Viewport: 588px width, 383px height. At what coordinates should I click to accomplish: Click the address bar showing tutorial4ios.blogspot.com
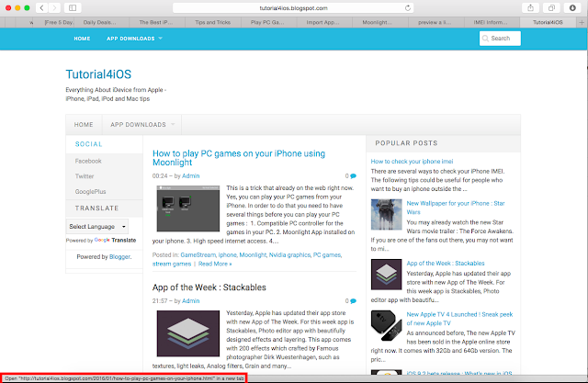pos(293,8)
